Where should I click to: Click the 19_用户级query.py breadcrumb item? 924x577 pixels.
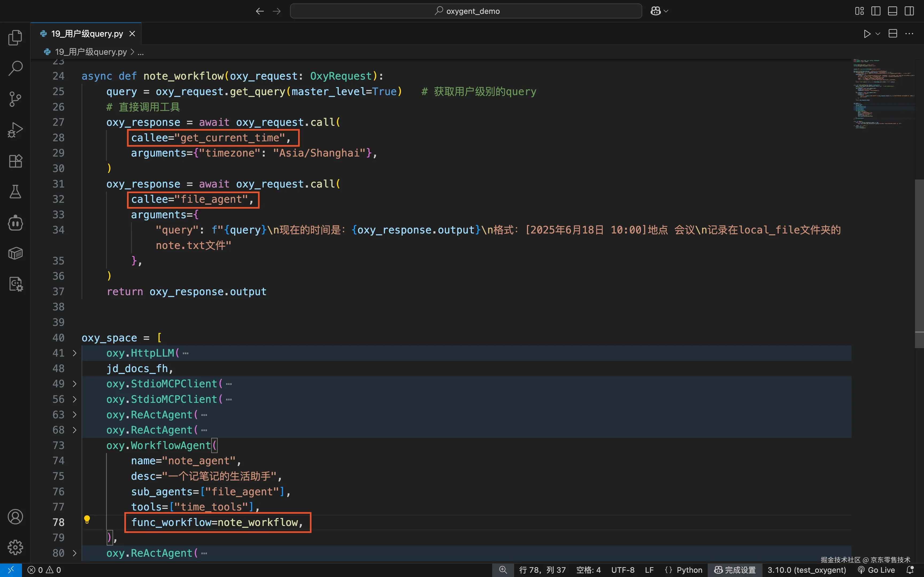(90, 52)
